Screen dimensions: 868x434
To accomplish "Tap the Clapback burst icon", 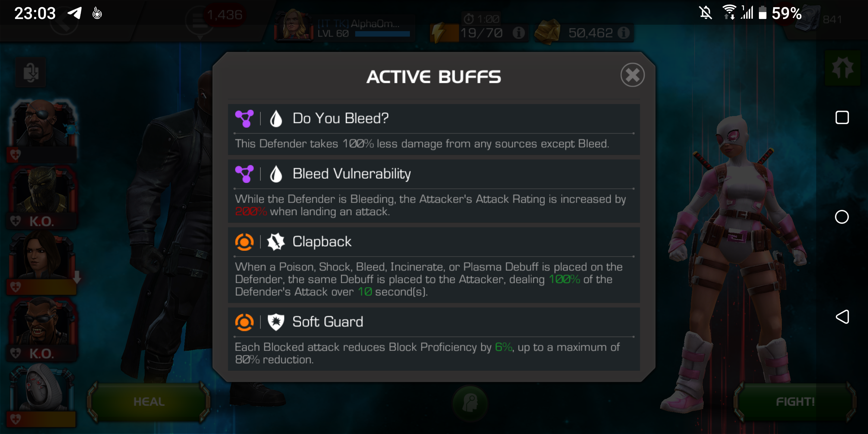I will pyautogui.click(x=276, y=242).
